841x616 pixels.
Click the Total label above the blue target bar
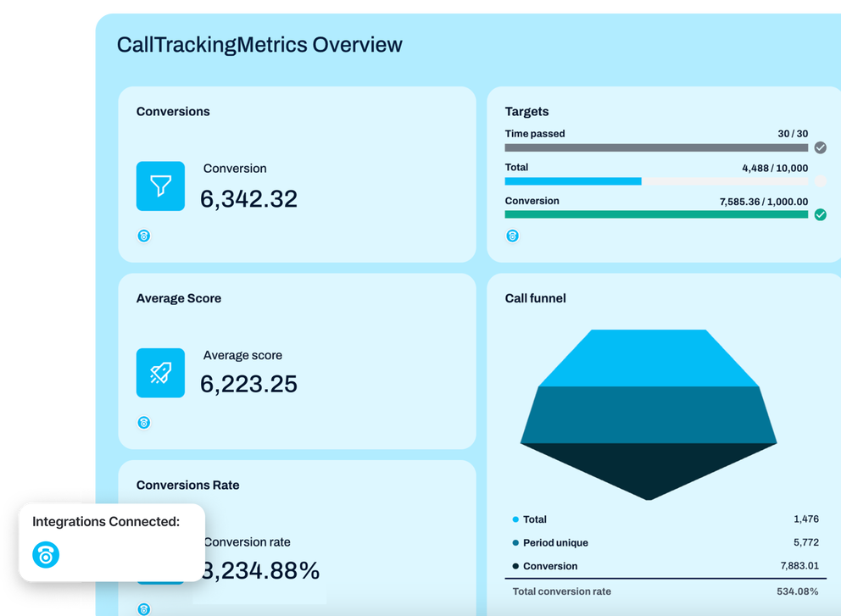tap(516, 167)
